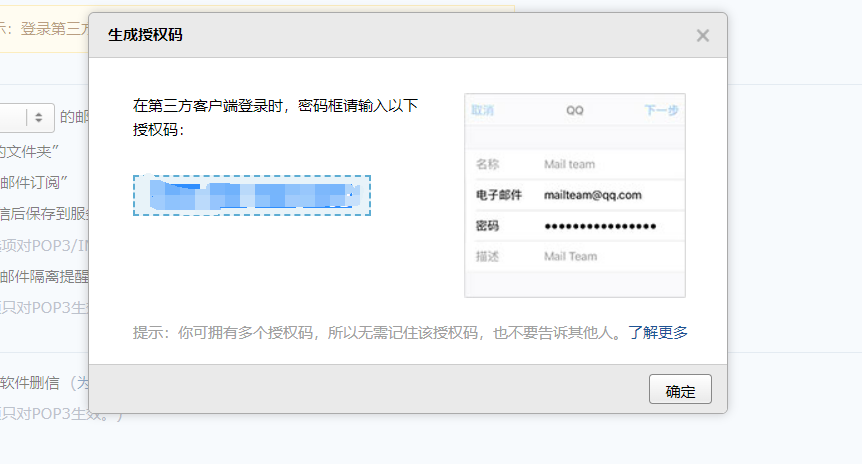Open the 了解更多 link
This screenshot has width=862, height=464.
658,333
